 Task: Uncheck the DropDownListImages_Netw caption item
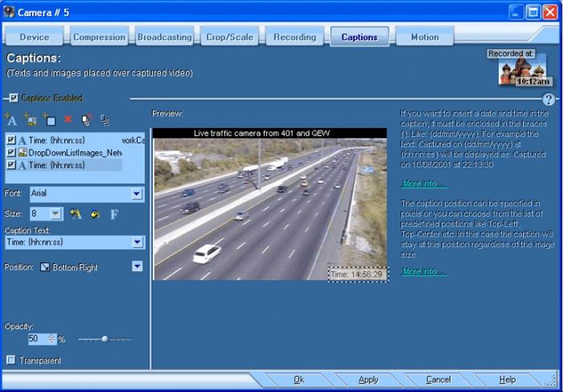click(12, 152)
